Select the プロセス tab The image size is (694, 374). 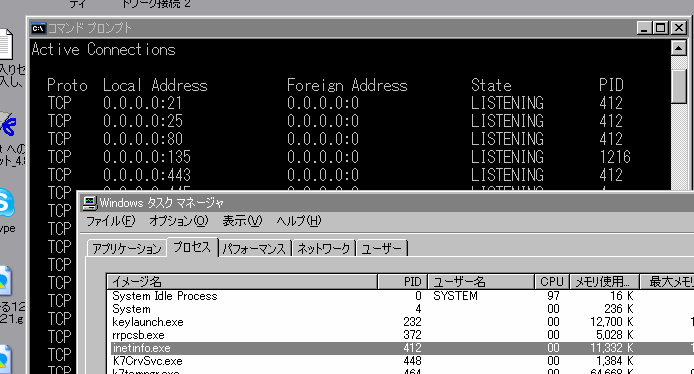[x=192, y=247]
